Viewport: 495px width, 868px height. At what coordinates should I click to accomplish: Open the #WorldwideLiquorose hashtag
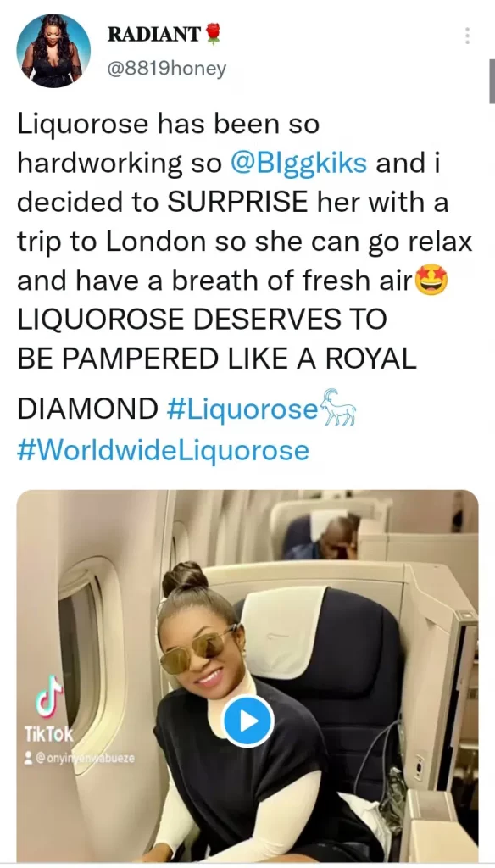163,449
